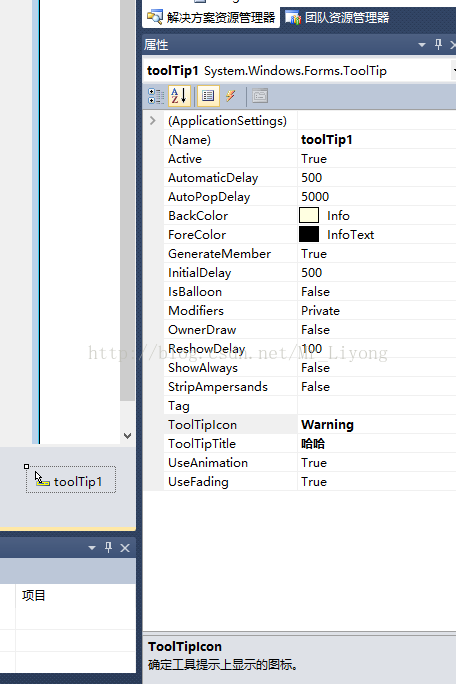Click the 项目 column header
The height and width of the screenshot is (684, 456).
34,595
